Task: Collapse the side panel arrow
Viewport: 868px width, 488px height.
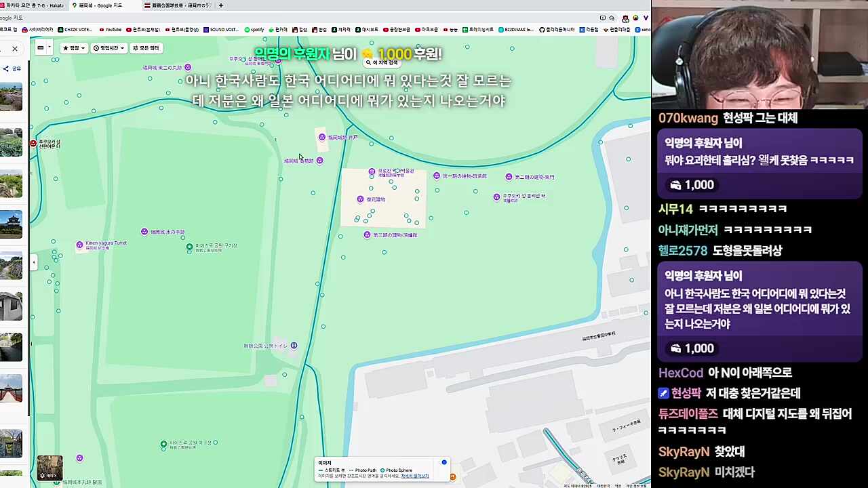Action: (x=34, y=262)
